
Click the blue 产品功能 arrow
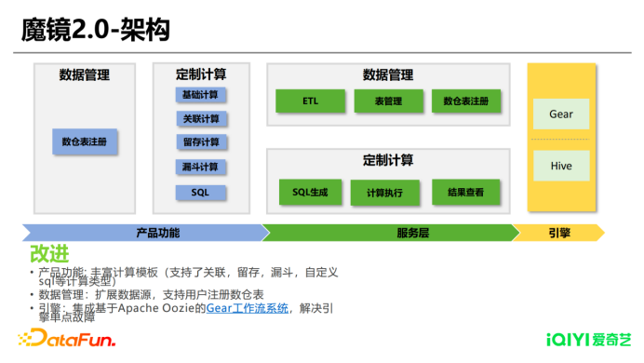pos(146,233)
